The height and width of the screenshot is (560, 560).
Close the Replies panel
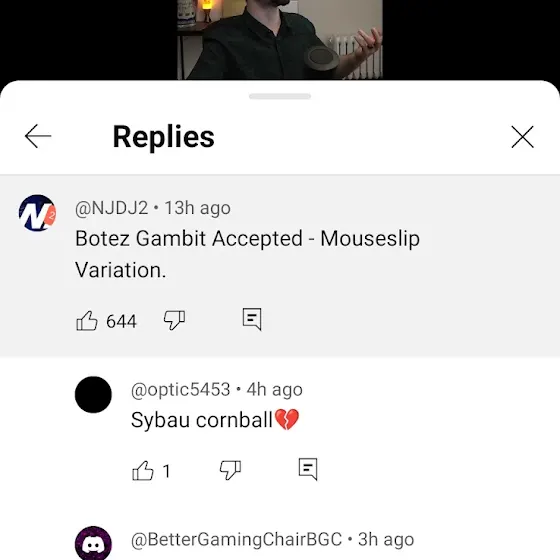tap(522, 136)
